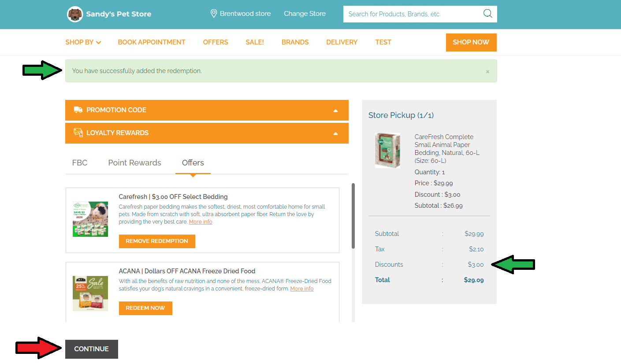Click the Loyalty Rewards card icon
The height and width of the screenshot is (364, 621).
(x=78, y=132)
